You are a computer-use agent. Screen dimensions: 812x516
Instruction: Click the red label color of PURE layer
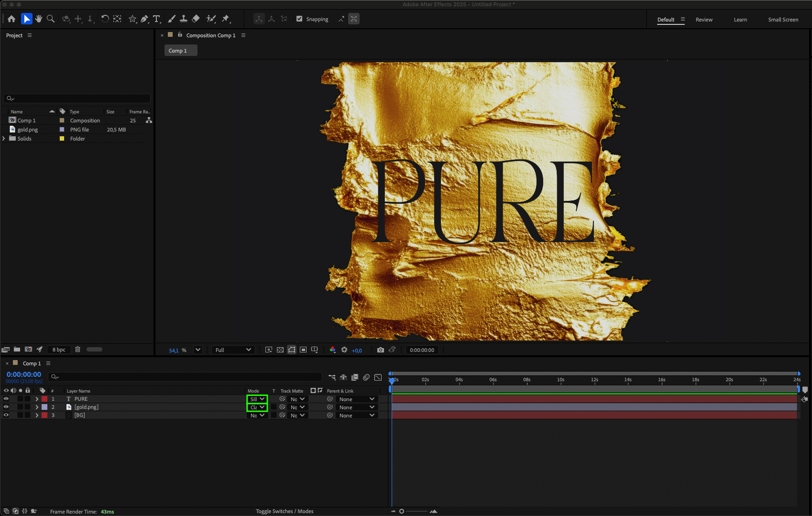[44, 399]
